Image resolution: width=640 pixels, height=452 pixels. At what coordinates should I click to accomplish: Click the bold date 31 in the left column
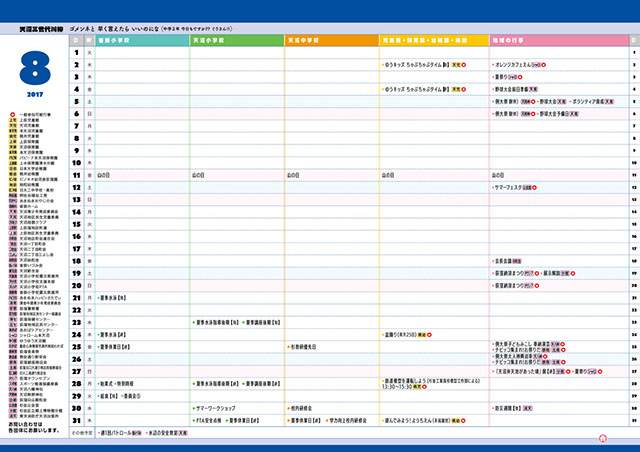click(x=76, y=420)
